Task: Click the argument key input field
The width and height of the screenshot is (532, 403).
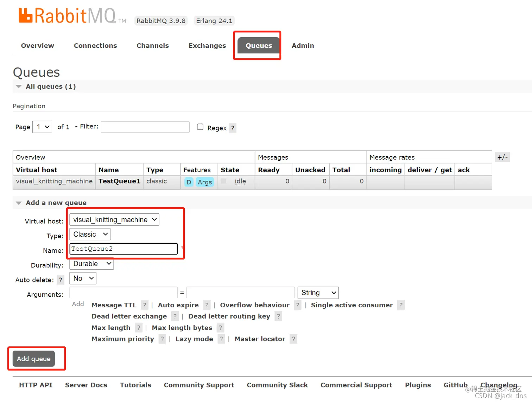Action: pyautogui.click(x=123, y=293)
